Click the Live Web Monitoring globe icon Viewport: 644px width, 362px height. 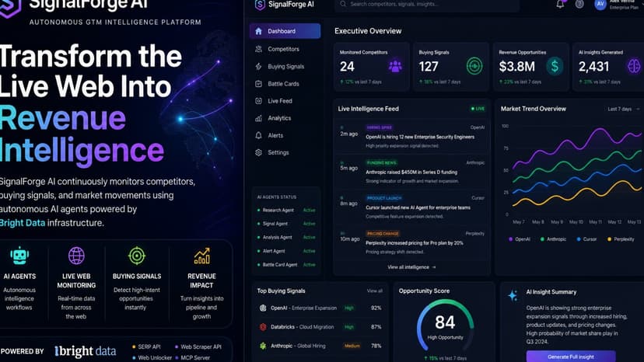76,256
